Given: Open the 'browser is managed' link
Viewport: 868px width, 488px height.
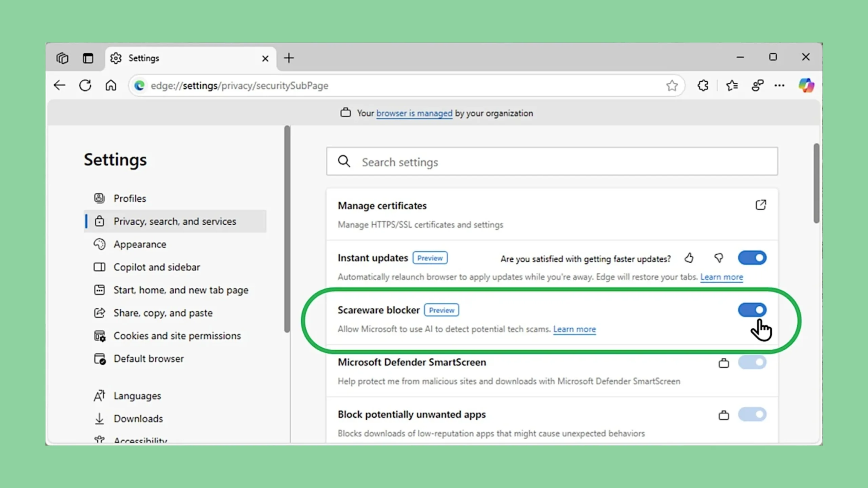Looking at the screenshot, I should pyautogui.click(x=414, y=113).
